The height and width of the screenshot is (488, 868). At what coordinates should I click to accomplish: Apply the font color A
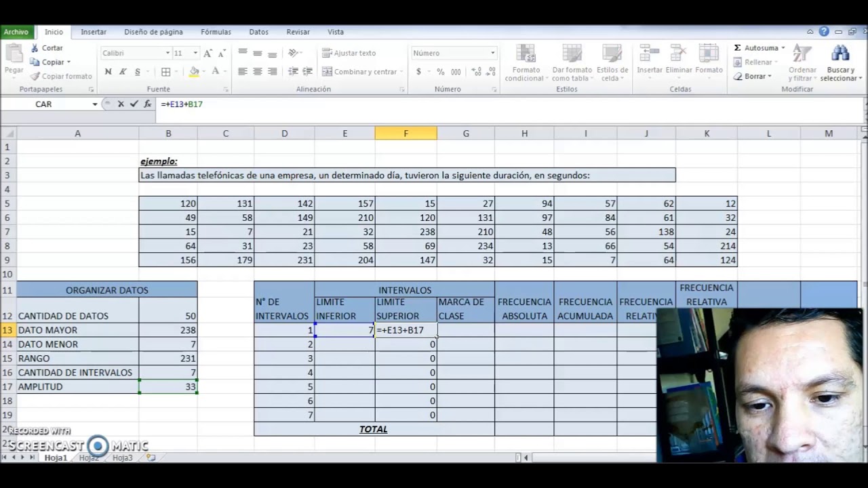215,72
